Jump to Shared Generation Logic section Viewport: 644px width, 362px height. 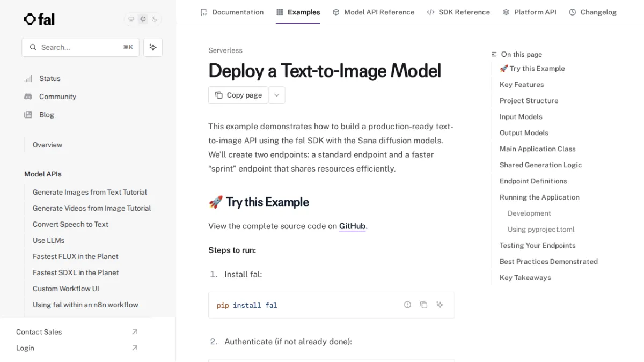(x=540, y=165)
